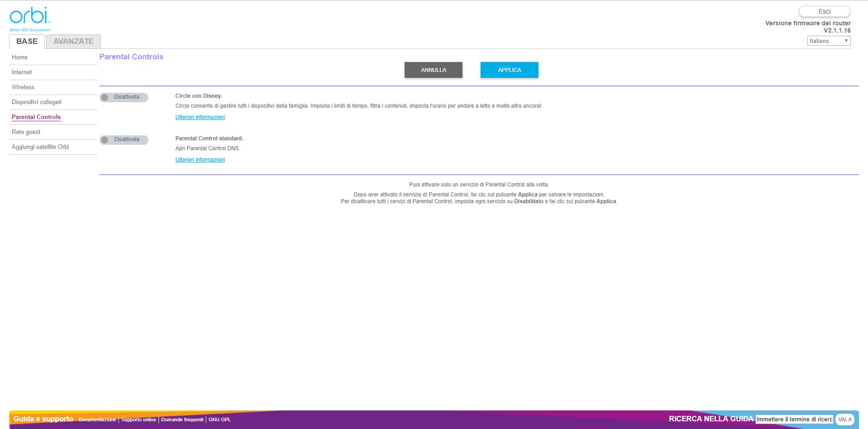Viewport: 868px width, 429px height.
Task: Select Aggiungi satellite Orbi
Action: click(40, 147)
